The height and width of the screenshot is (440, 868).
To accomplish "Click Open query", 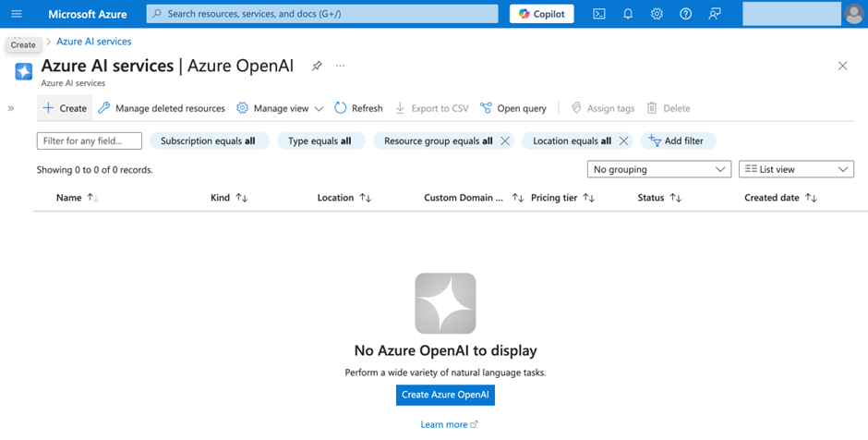I will [x=513, y=108].
